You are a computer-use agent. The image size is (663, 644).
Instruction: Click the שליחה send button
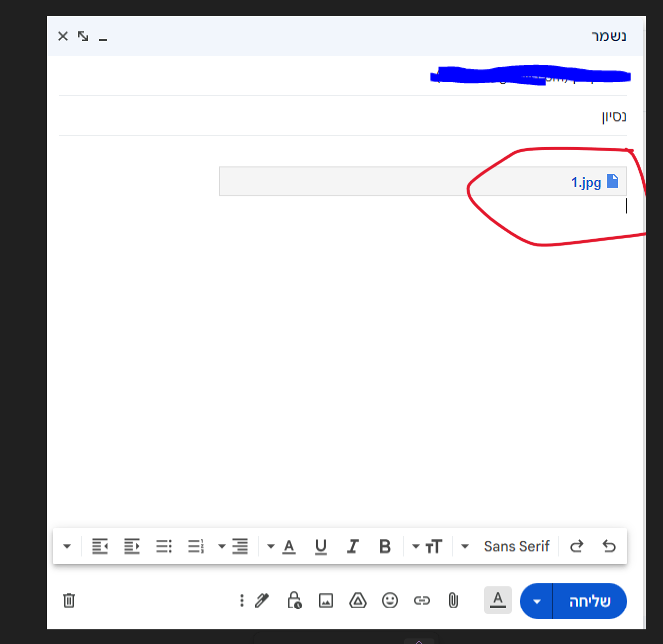[x=590, y=601]
